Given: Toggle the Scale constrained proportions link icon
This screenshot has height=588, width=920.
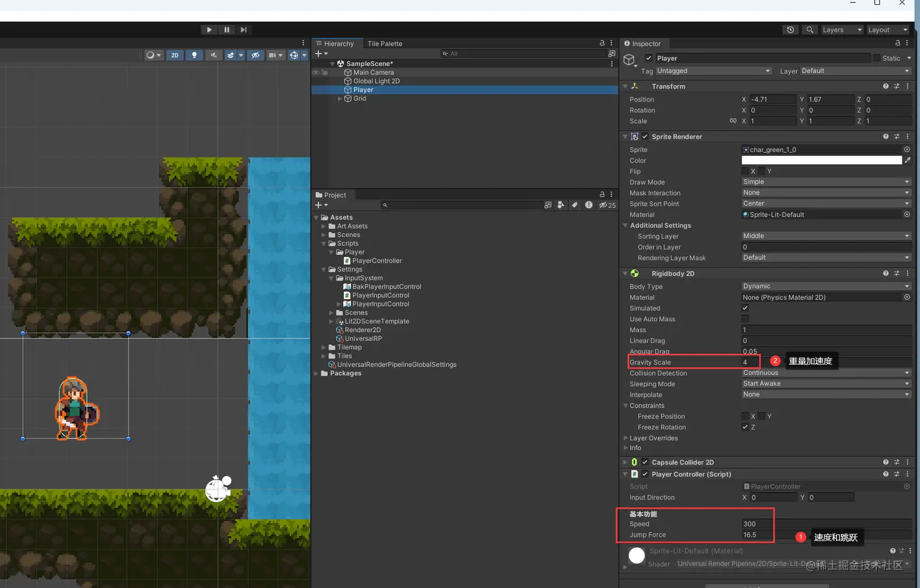Looking at the screenshot, I should pos(733,121).
